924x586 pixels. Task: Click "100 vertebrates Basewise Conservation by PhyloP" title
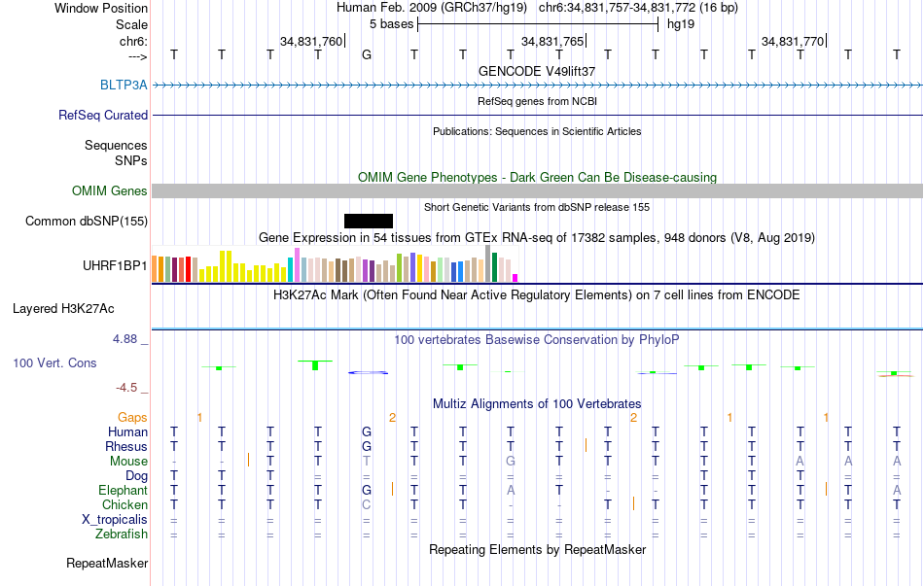click(x=537, y=340)
